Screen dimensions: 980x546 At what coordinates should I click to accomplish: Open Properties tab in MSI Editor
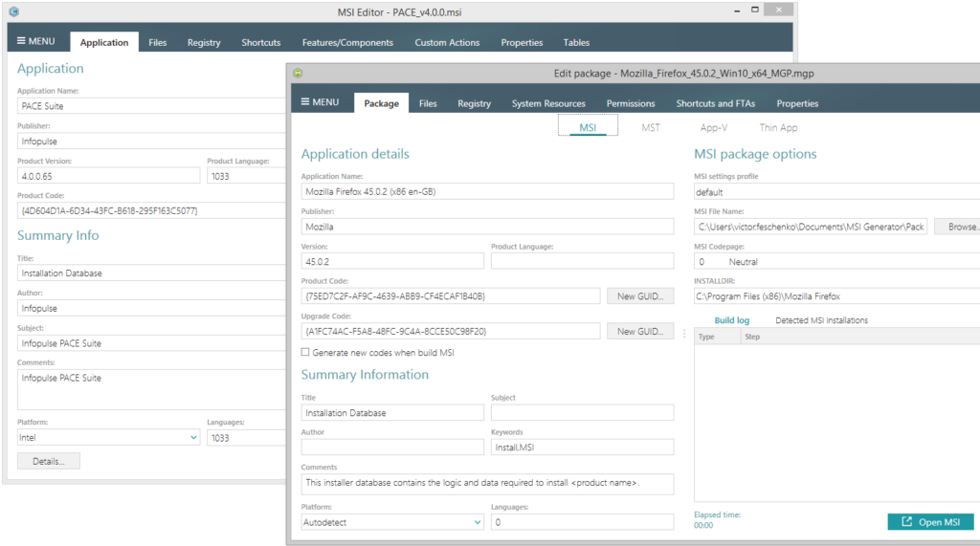522,42
